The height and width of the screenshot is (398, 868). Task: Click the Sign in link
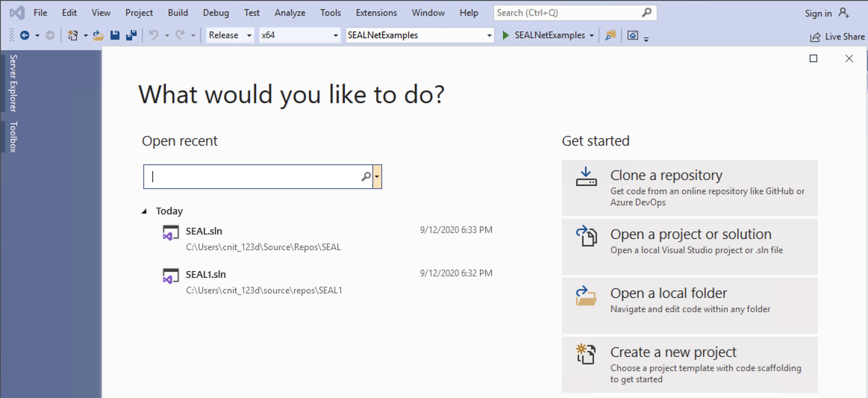818,13
